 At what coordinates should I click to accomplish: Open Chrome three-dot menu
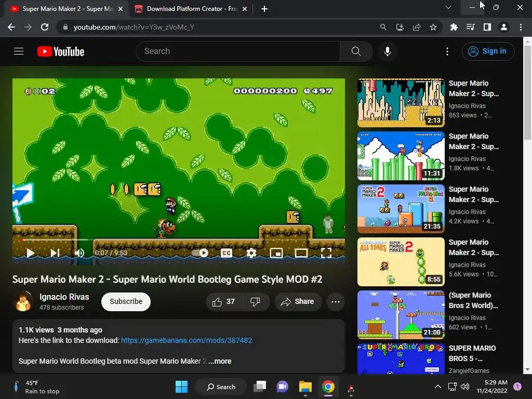click(x=521, y=27)
